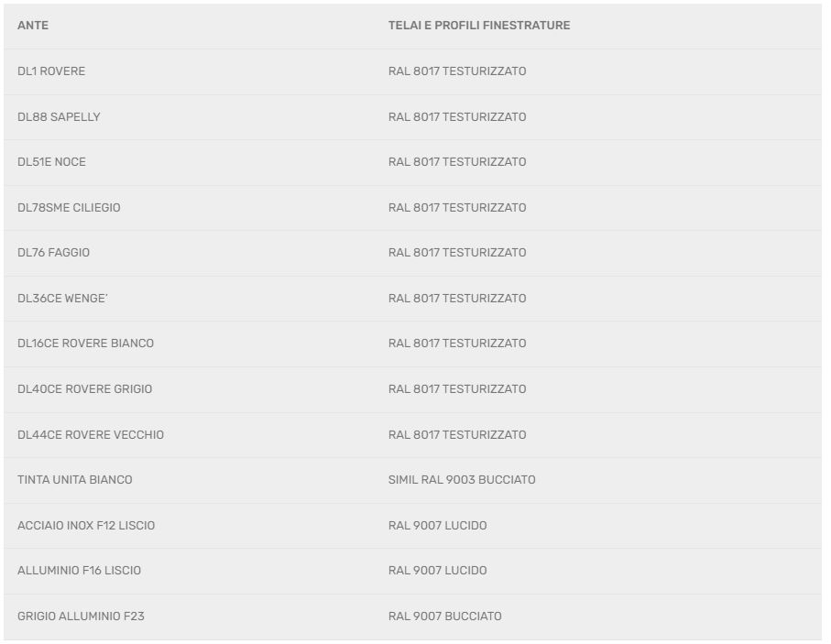Select the ACCIAIO INOX F12 LISCIO cell
Screen dimensions: 831x644
86,526
